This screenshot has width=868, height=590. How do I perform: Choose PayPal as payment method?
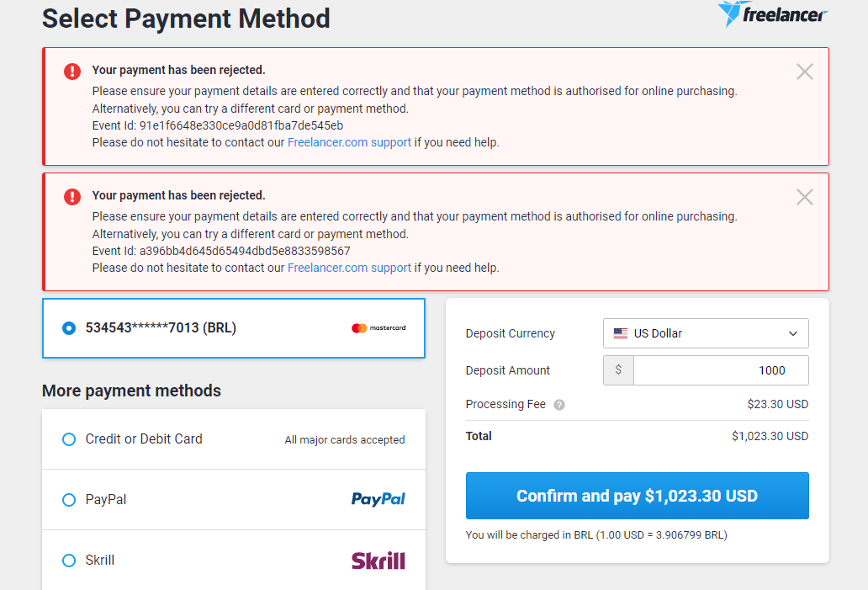69,500
